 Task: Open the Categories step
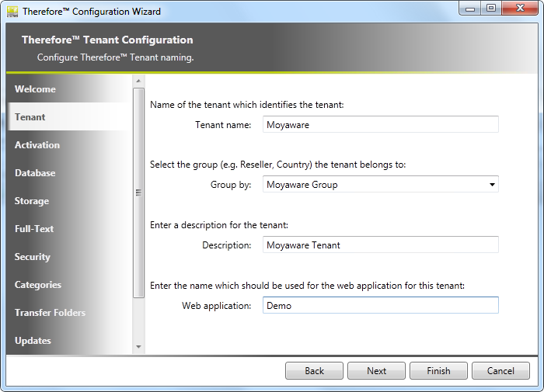click(38, 285)
